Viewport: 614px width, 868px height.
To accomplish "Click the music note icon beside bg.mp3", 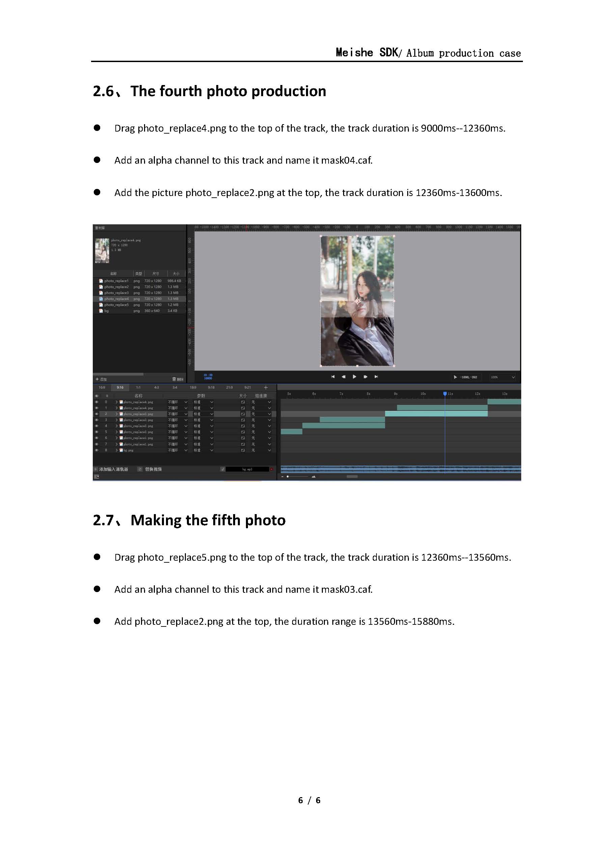I will [223, 470].
